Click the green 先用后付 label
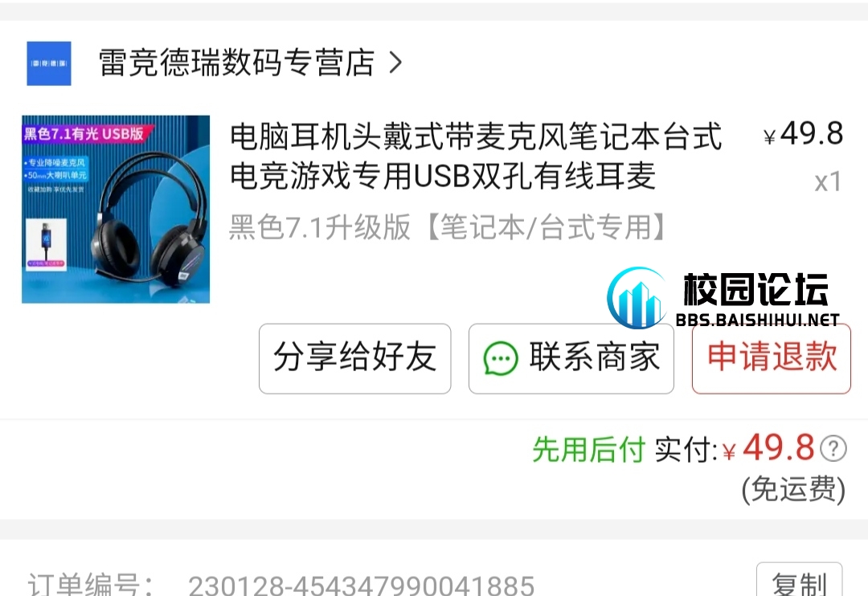Image resolution: width=868 pixels, height=596 pixels. click(589, 449)
